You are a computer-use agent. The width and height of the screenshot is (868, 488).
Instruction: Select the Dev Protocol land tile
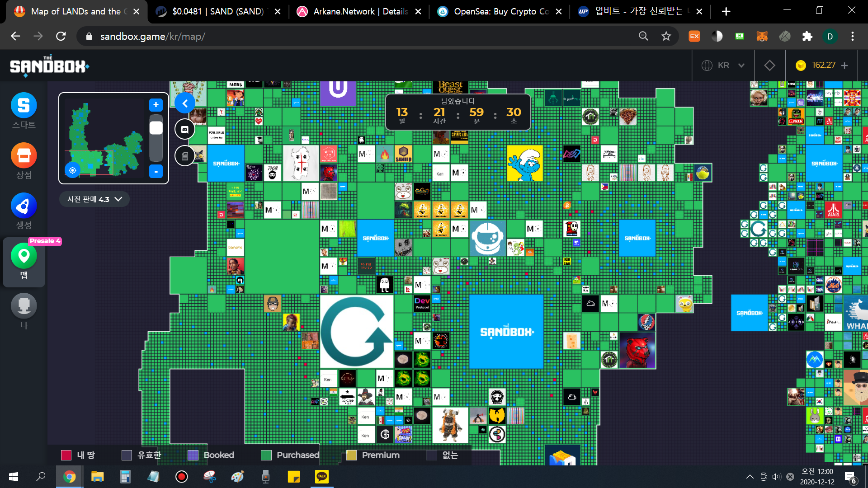click(422, 303)
